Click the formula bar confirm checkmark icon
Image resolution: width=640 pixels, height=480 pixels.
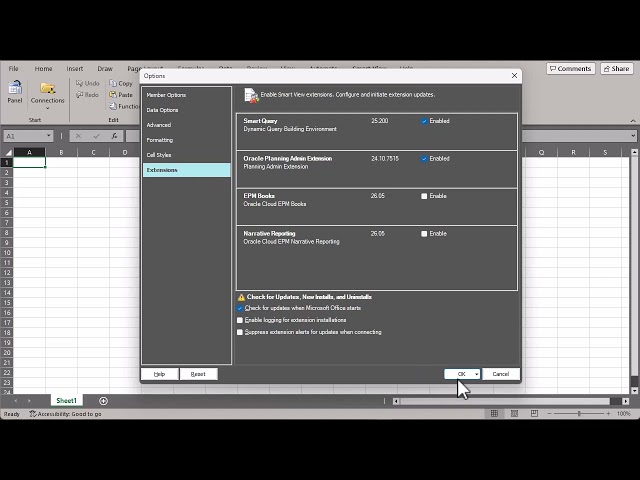(96, 136)
